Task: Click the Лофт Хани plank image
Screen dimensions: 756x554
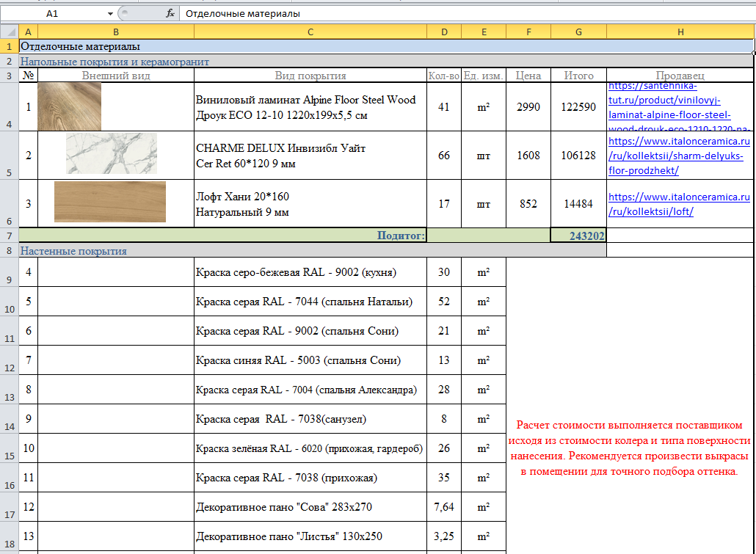Action: (x=110, y=202)
